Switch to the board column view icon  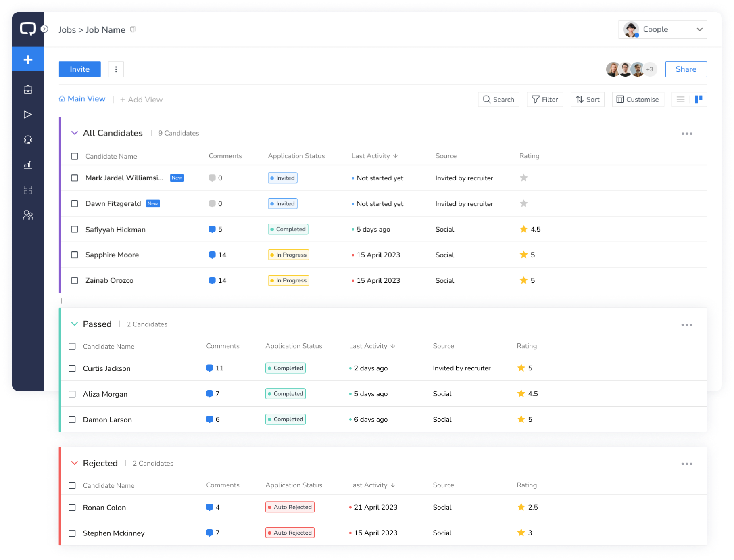click(699, 99)
